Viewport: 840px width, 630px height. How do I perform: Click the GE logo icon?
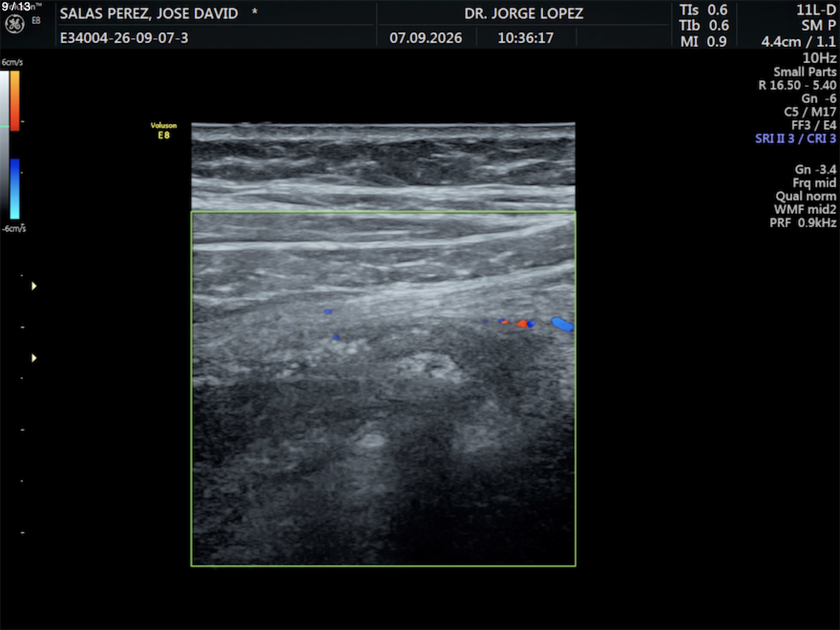coord(14,24)
